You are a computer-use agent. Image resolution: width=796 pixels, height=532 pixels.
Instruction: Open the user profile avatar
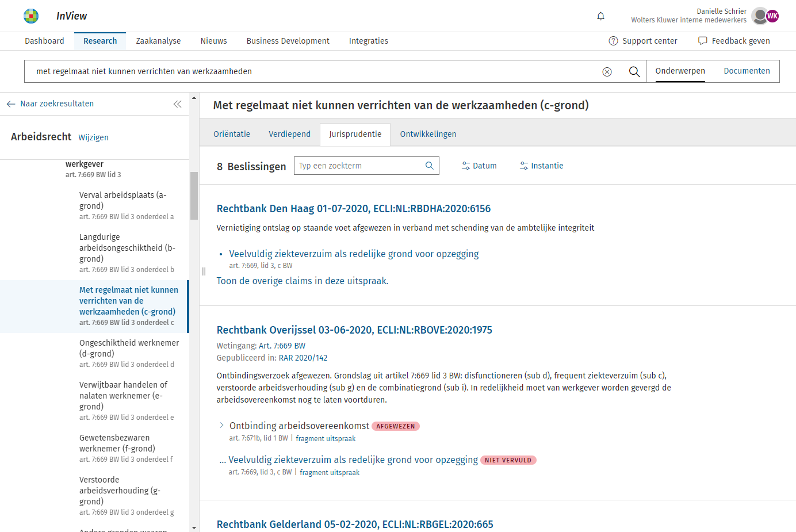(764, 16)
